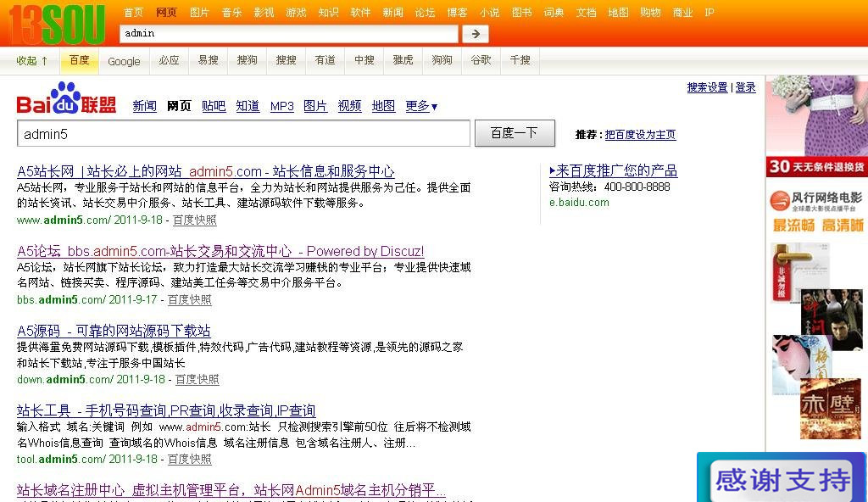Click the 百度一下 search button
Image resolution: width=868 pixels, height=502 pixels.
pos(515,133)
